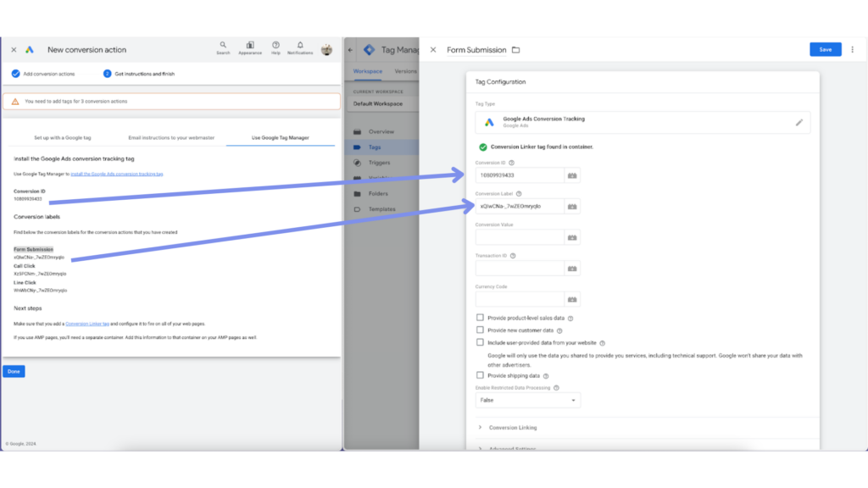Click the Form Submission tag name title
This screenshot has height=488, width=868.
pyautogui.click(x=476, y=50)
